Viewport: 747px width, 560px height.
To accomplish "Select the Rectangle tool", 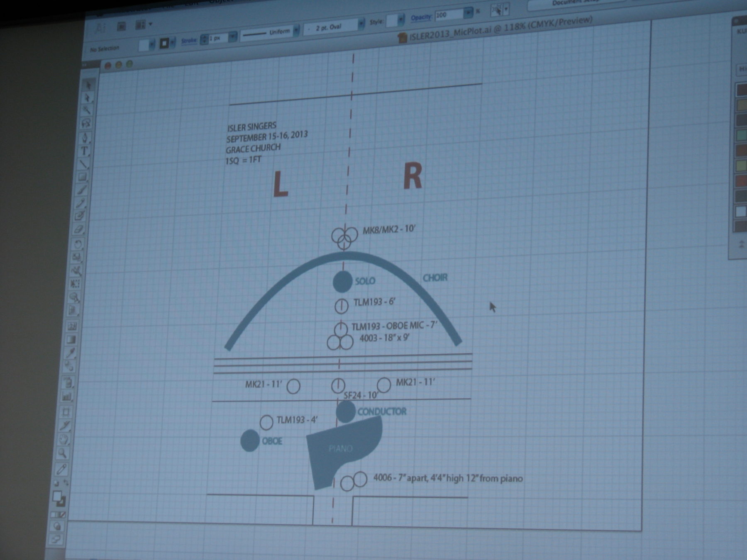I will pyautogui.click(x=83, y=177).
